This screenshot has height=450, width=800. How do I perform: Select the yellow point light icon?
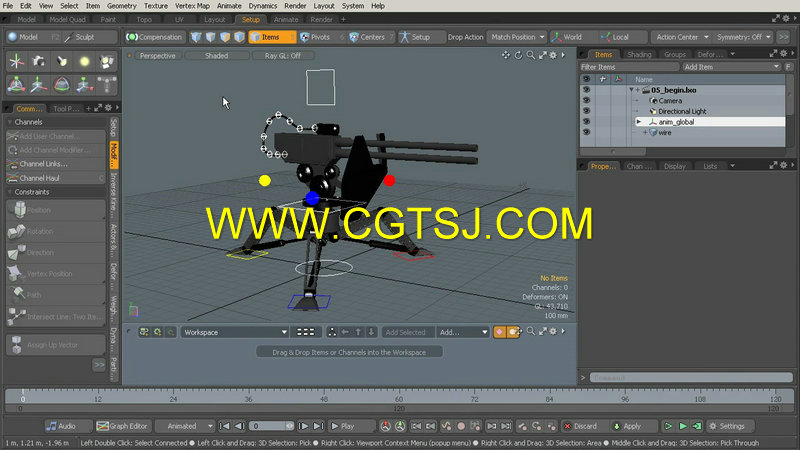(85, 62)
